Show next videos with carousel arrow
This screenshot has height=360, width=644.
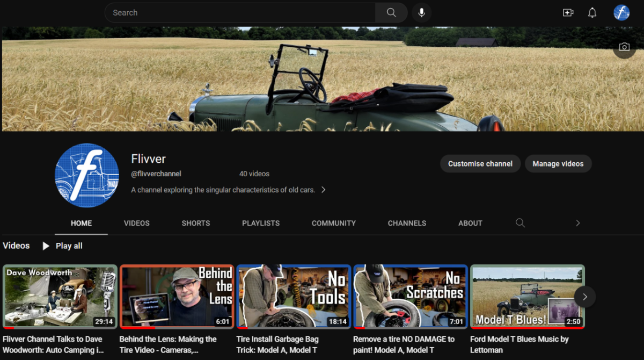coord(584,297)
